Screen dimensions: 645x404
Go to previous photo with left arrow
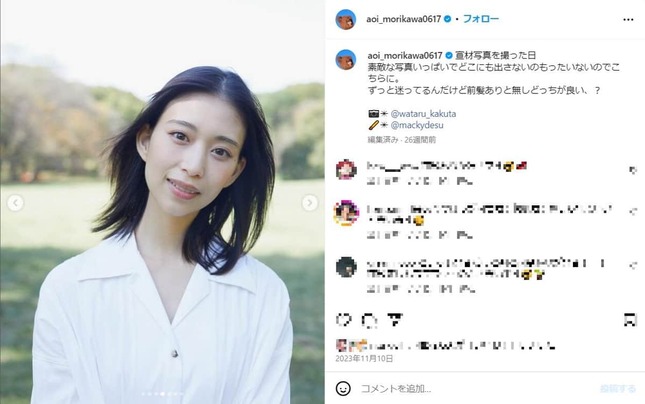(16, 202)
